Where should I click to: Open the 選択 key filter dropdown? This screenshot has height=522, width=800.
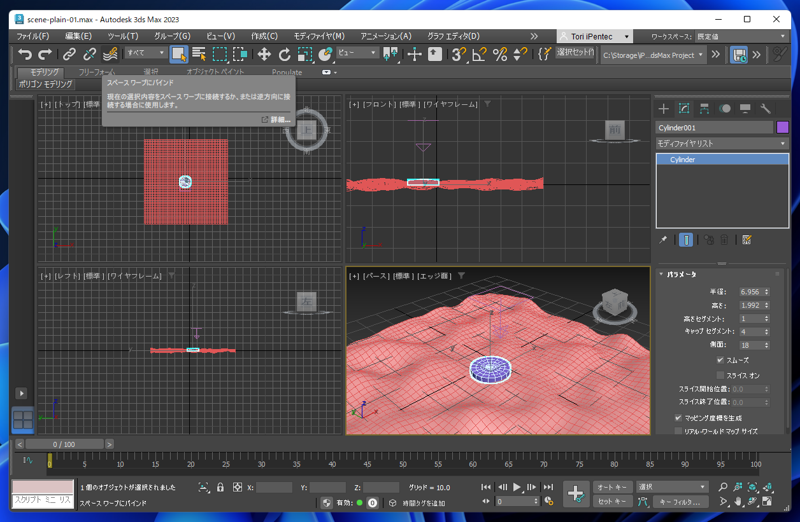tap(672, 487)
